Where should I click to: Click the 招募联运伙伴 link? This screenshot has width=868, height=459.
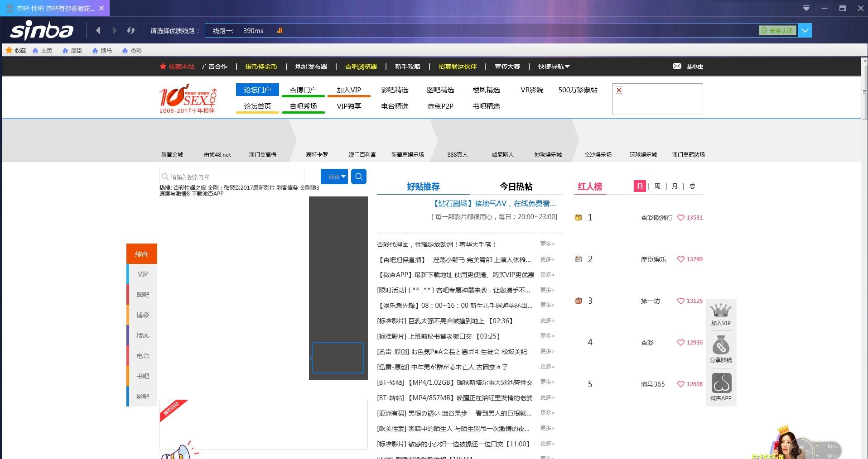(458, 67)
